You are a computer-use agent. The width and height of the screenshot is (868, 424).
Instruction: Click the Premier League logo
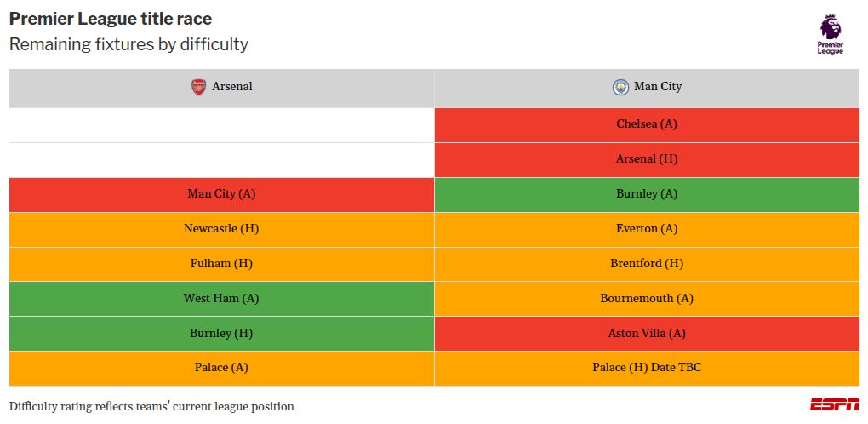(x=830, y=34)
